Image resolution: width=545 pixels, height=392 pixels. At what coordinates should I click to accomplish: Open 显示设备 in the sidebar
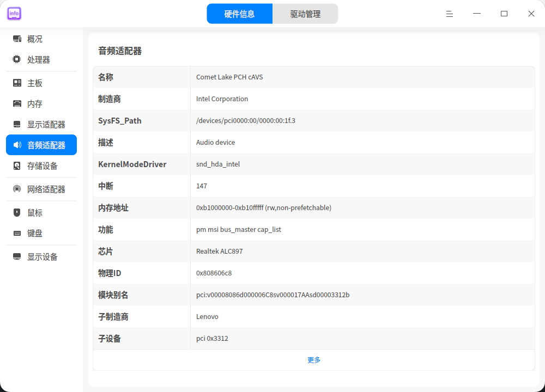(x=41, y=256)
